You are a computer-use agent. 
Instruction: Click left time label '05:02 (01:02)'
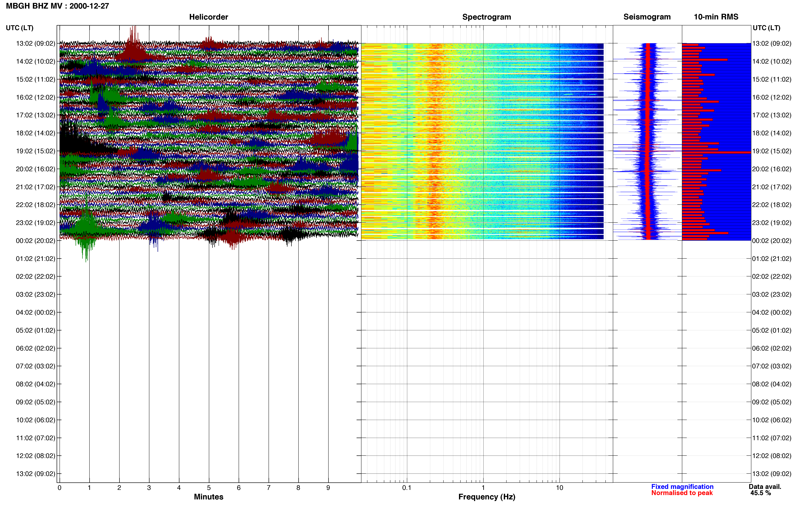click(36, 330)
